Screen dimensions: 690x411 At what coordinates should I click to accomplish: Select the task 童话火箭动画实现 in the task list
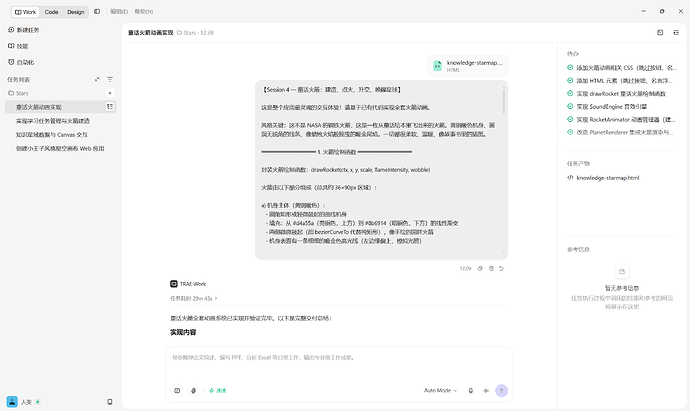point(60,107)
